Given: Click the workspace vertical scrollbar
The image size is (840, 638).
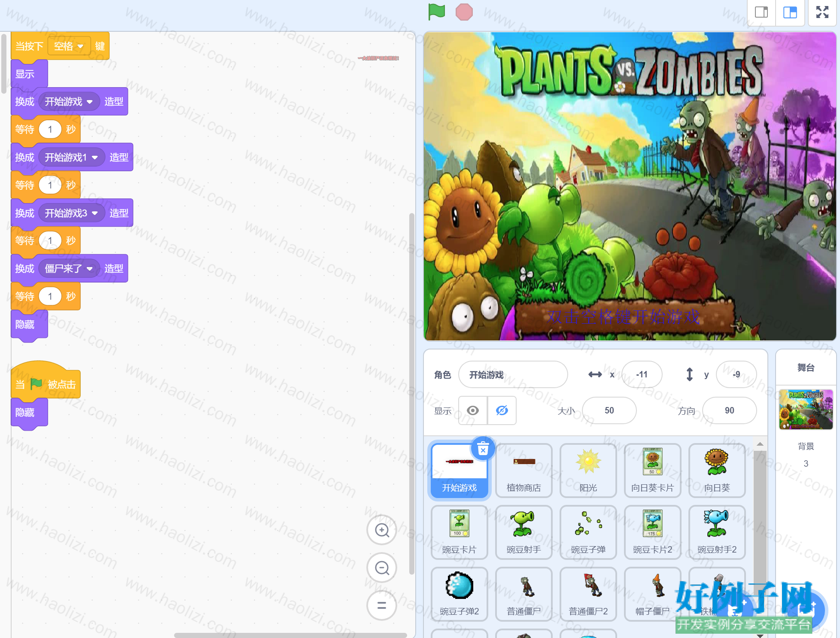Looking at the screenshot, I should pos(411,393).
